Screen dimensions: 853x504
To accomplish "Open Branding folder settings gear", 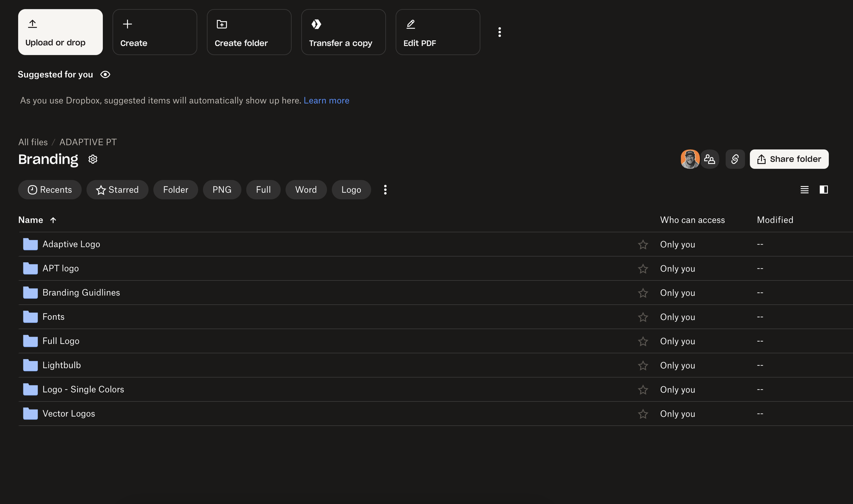I will (93, 159).
